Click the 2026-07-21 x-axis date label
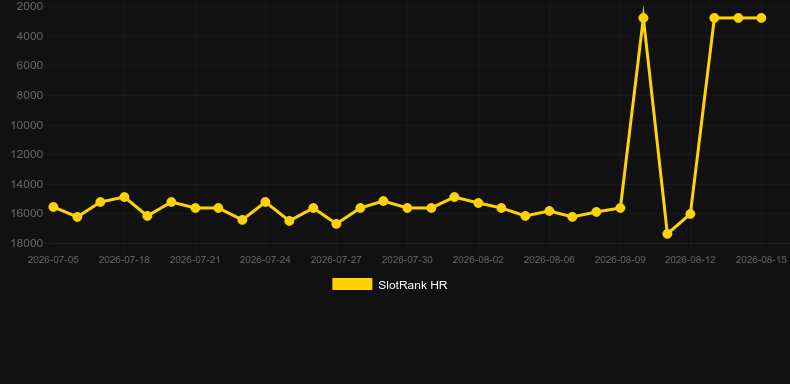This screenshot has height=384, width=790. click(195, 260)
